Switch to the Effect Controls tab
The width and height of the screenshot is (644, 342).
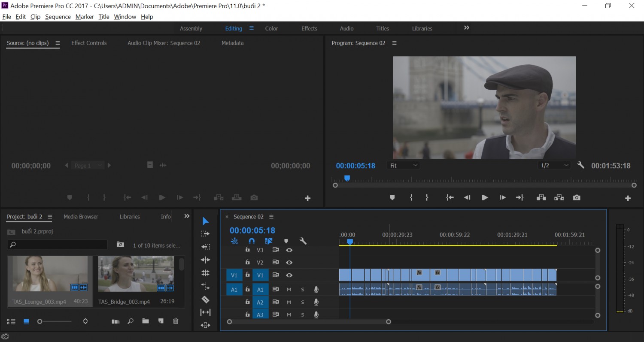tap(89, 43)
